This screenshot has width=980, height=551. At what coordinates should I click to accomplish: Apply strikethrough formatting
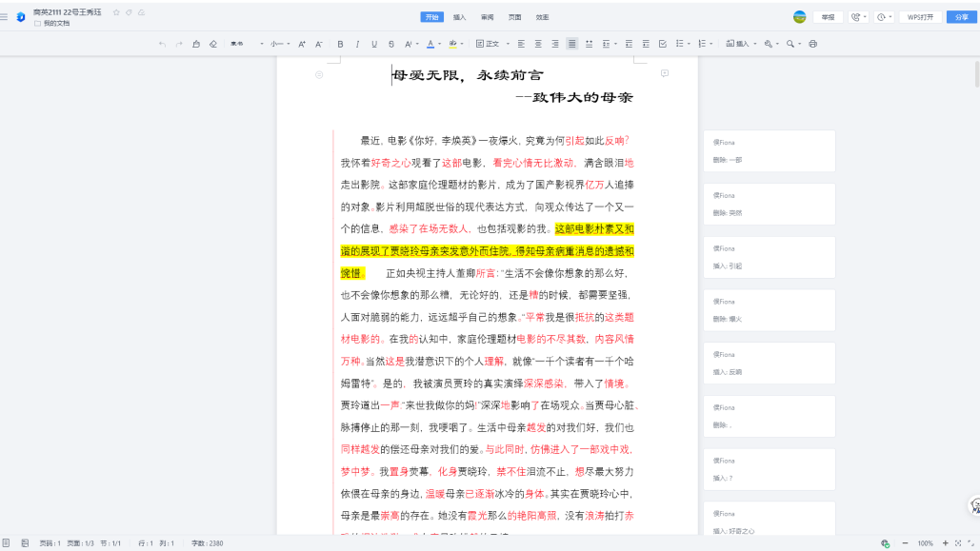[390, 44]
